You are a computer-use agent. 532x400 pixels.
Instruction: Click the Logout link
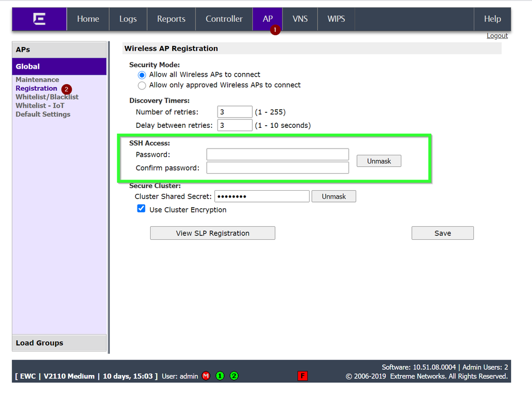(x=497, y=36)
